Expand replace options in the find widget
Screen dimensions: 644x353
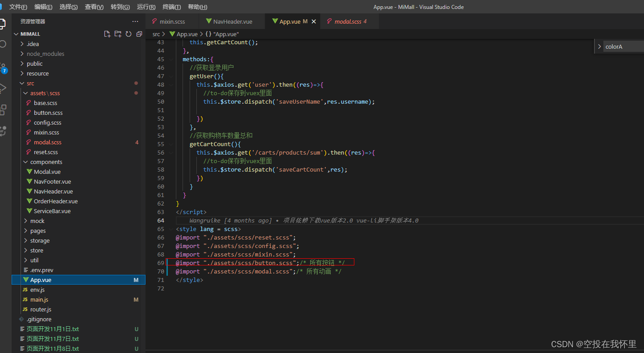tap(600, 46)
